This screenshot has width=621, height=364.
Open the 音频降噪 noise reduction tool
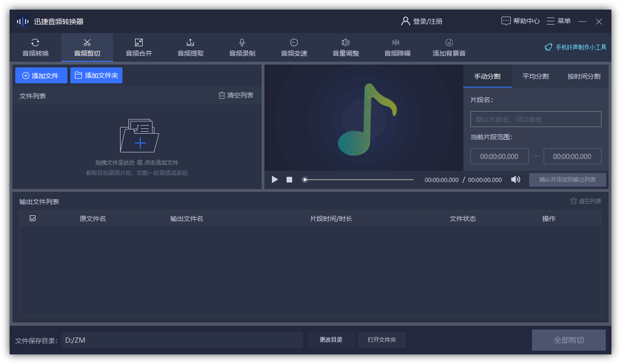[398, 47]
